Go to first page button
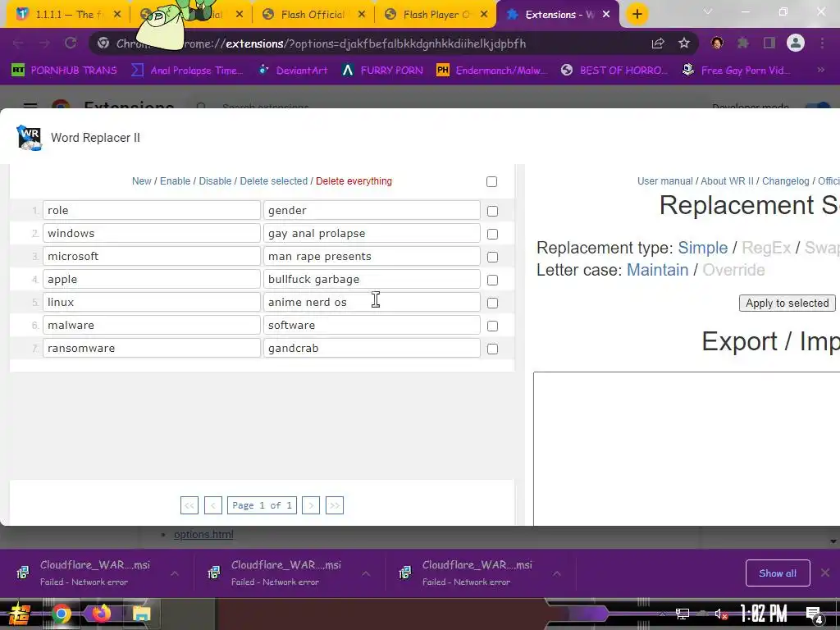The height and width of the screenshot is (630, 840). coord(189,505)
